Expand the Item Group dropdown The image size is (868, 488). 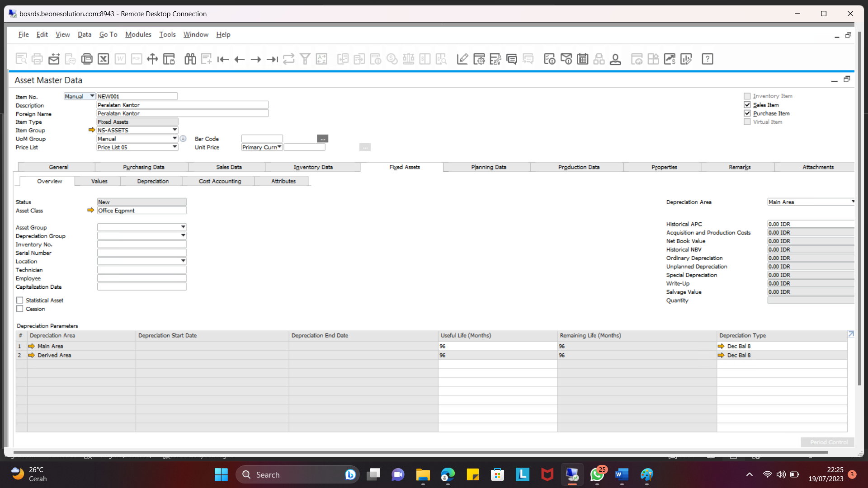click(x=175, y=130)
